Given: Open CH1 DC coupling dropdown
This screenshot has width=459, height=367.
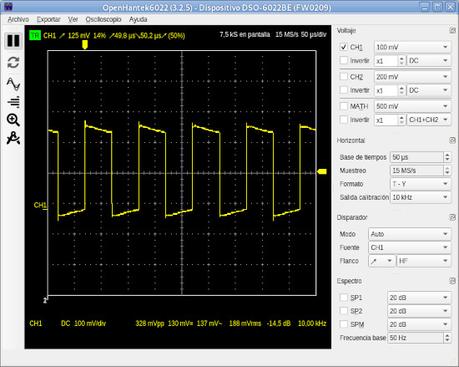Looking at the screenshot, I should pos(429,61).
